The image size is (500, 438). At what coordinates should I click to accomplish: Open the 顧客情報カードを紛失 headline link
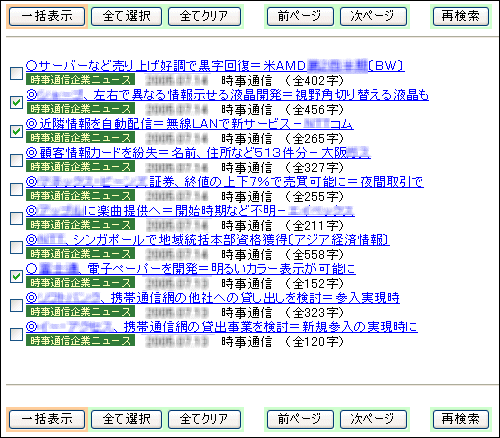pos(198,153)
